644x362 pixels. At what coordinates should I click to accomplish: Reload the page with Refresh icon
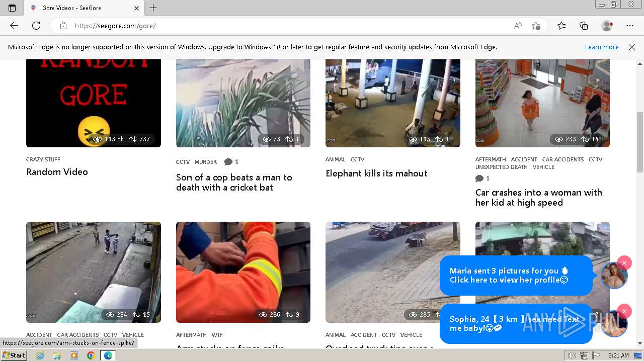(36, 26)
